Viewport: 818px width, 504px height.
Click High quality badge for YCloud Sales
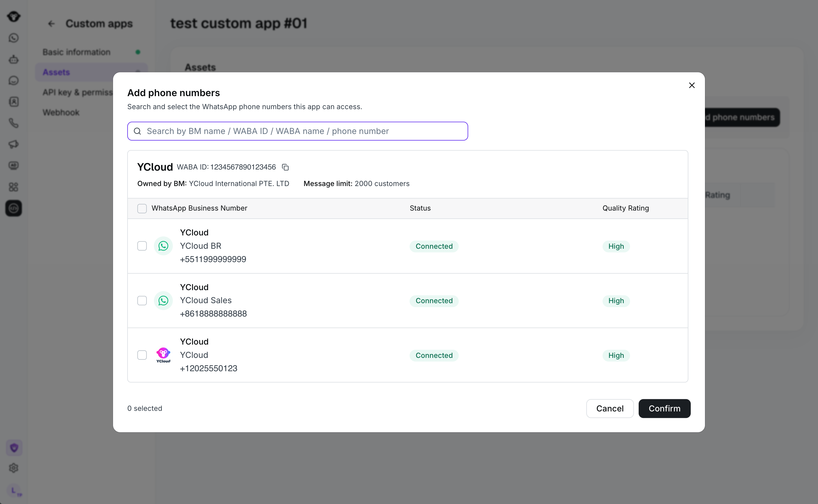[x=616, y=301]
